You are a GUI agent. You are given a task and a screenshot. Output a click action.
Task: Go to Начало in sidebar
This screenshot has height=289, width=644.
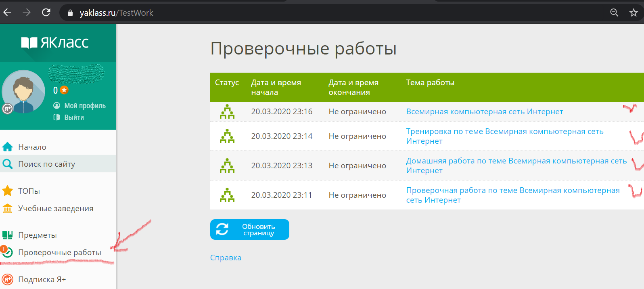[32, 147]
